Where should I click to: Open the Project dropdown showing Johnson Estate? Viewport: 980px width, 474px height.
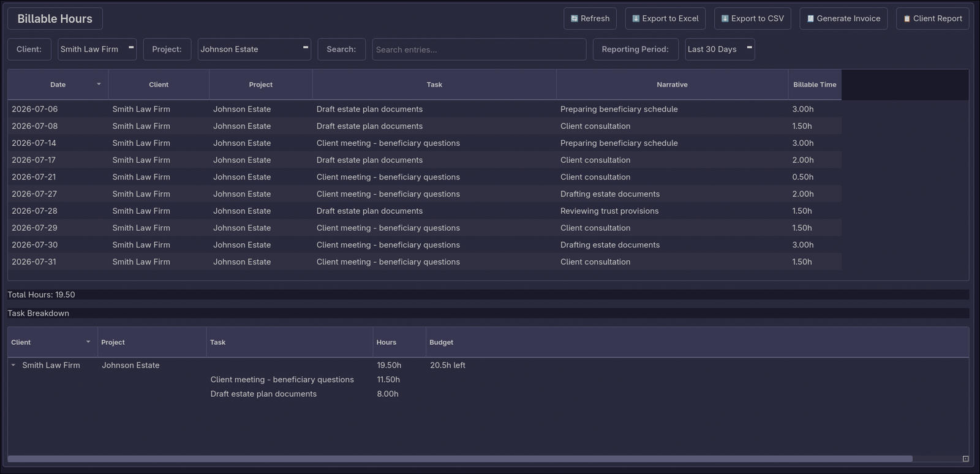click(254, 50)
